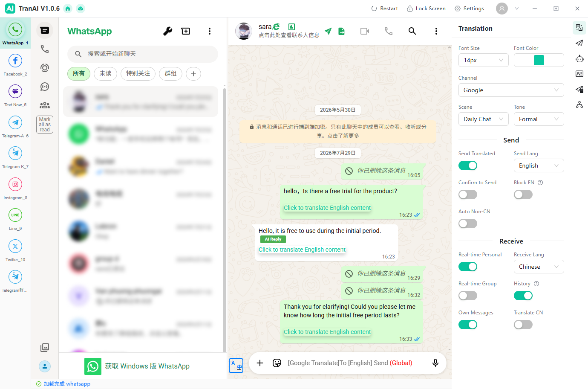Open the emoji picker in message bar
Screen dimensions: 588x389
[277, 363]
